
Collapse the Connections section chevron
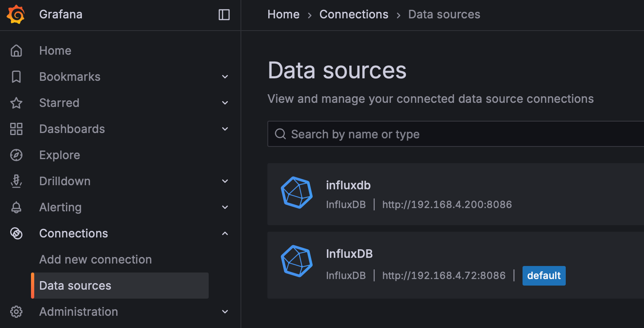tap(225, 233)
